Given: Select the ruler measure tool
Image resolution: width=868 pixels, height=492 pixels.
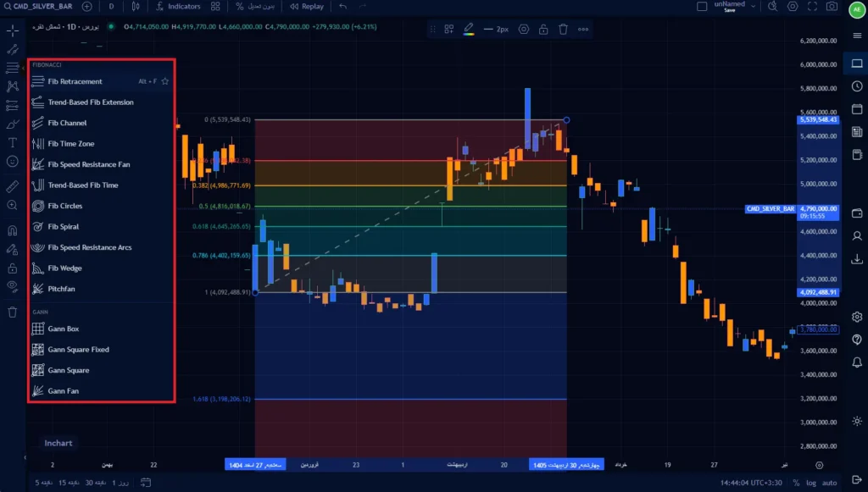Looking at the screenshot, I should pyautogui.click(x=12, y=186).
